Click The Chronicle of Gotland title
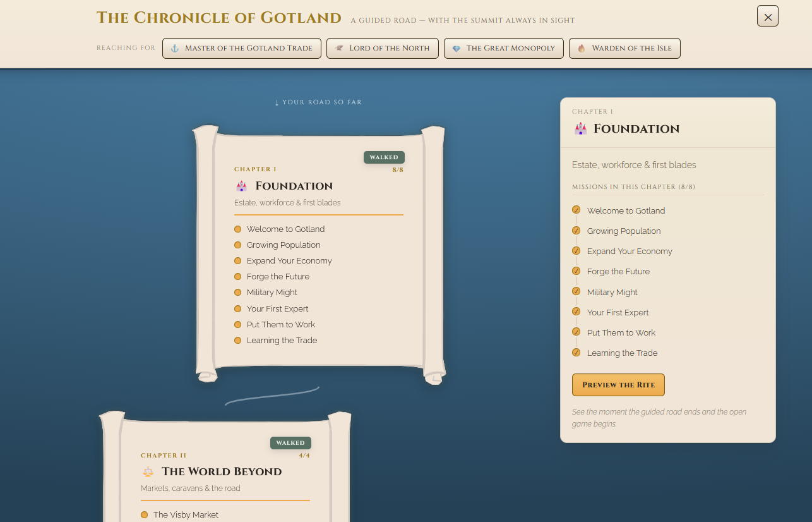The height and width of the screenshot is (522, 812). coord(219,18)
